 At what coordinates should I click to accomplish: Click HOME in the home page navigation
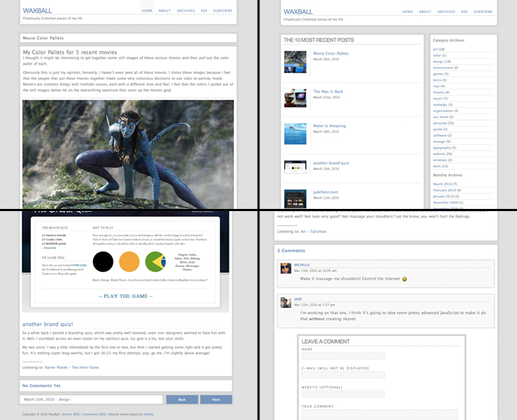tap(147, 11)
